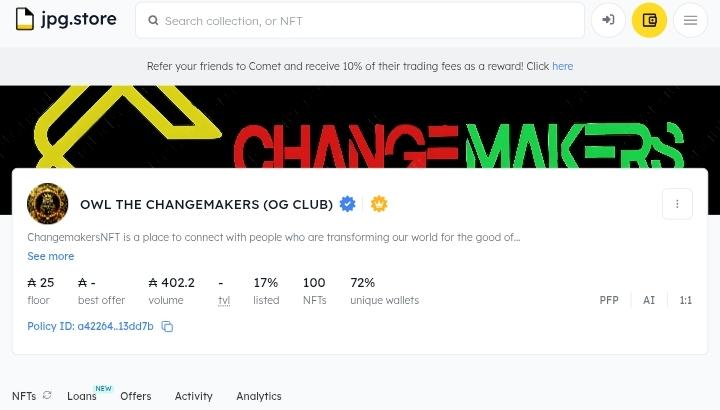Click the collection owl avatar

(47, 204)
